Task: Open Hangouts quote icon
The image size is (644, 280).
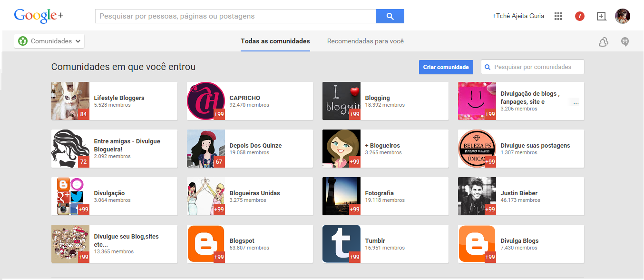Action: (625, 42)
